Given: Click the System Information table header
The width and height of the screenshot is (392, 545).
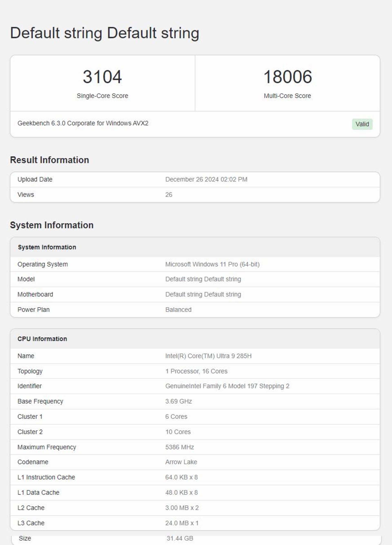Looking at the screenshot, I should 47,247.
